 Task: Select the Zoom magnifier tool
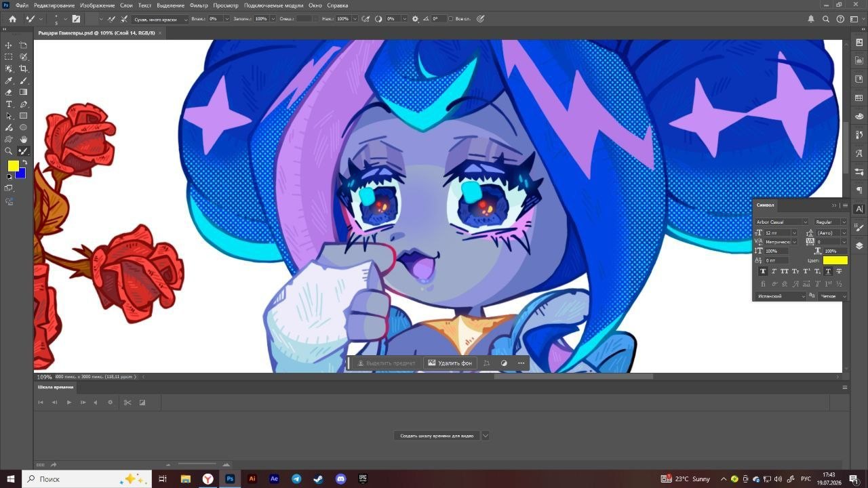9,151
